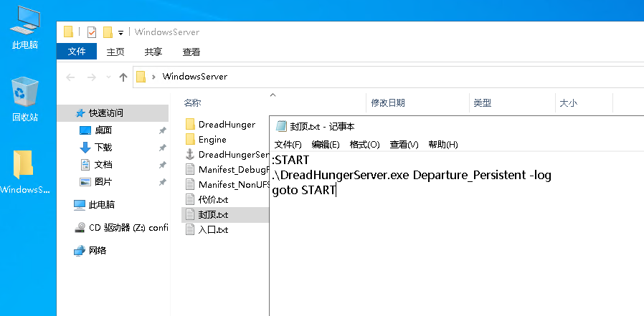The image size is (644, 316).
Task: Click the pin icon next to 文档
Action: coord(163,165)
